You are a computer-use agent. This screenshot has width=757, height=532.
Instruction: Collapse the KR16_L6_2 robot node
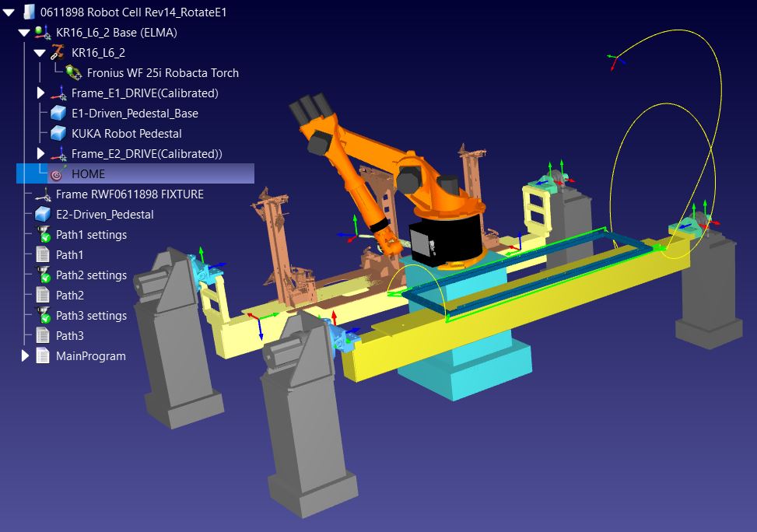point(40,53)
